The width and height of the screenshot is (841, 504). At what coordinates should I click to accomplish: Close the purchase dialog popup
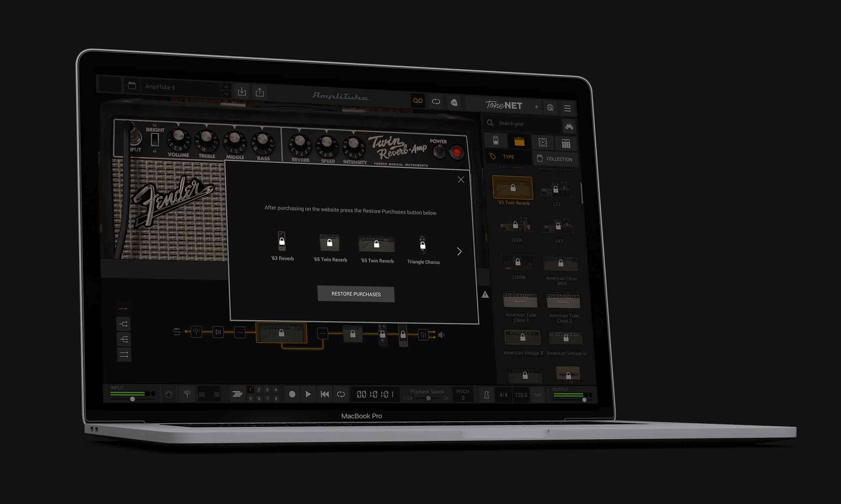click(461, 179)
